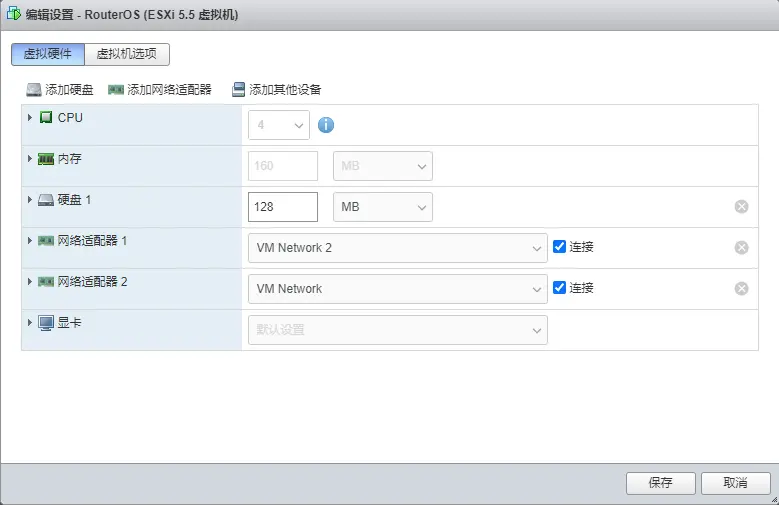The width and height of the screenshot is (779, 505).
Task: Open the video card default settings (默认设置) dropdown
Action: (x=397, y=330)
